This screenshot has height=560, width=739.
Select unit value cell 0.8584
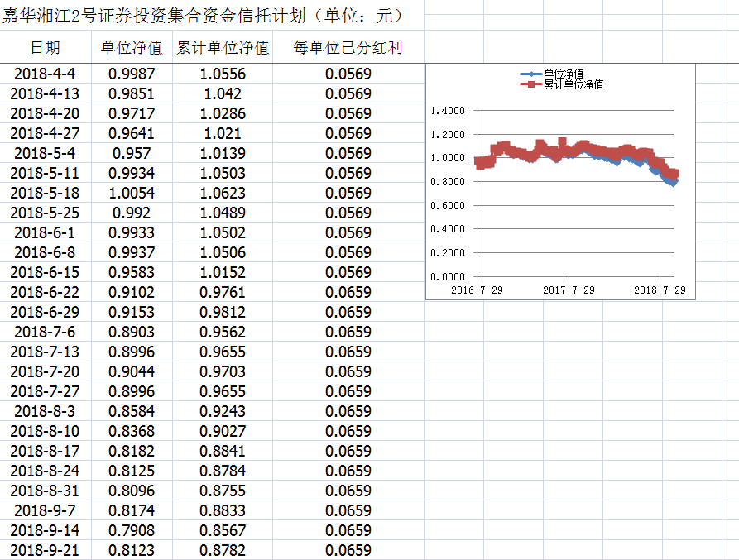[x=132, y=411]
